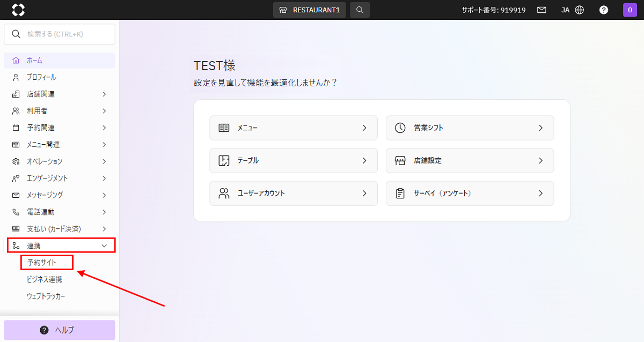Expand the 店舗関連 sidebar section

coord(60,94)
